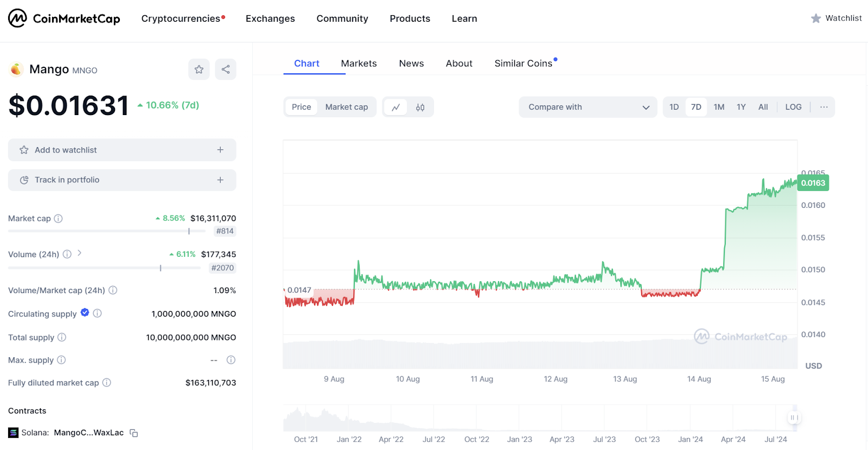
Task: Click the #814 market cap rank badge
Action: click(x=225, y=231)
